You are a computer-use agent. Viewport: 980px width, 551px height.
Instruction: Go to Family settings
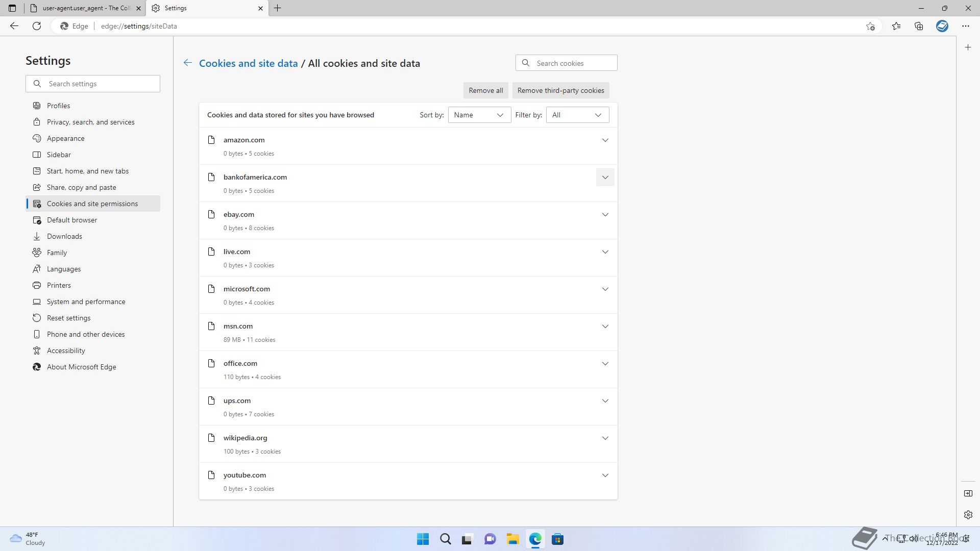tap(93, 253)
